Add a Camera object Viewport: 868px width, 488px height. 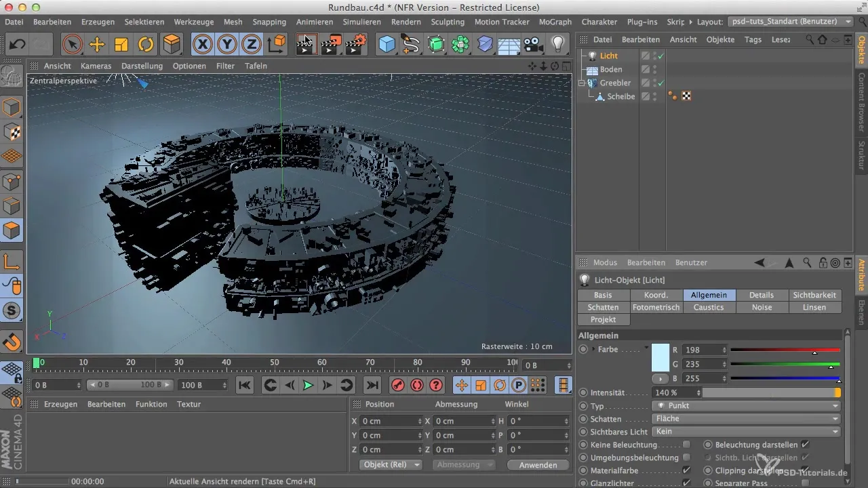pyautogui.click(x=534, y=45)
